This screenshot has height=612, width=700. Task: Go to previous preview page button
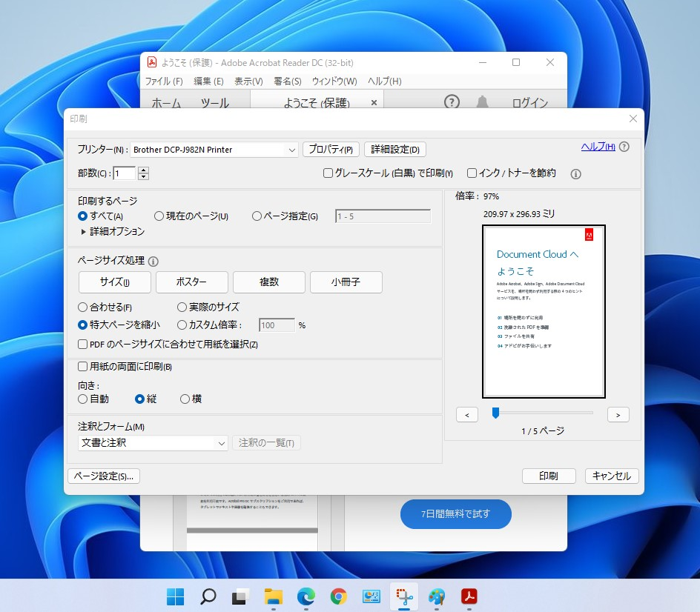467,415
